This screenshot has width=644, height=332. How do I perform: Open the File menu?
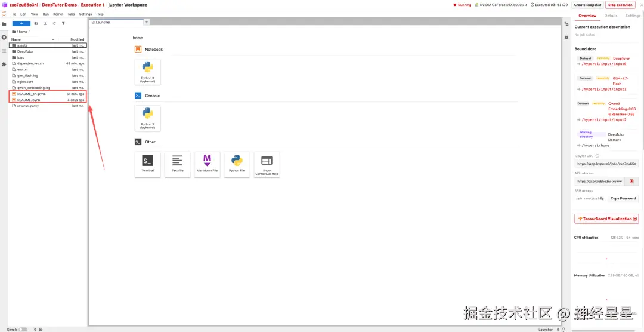(13, 14)
